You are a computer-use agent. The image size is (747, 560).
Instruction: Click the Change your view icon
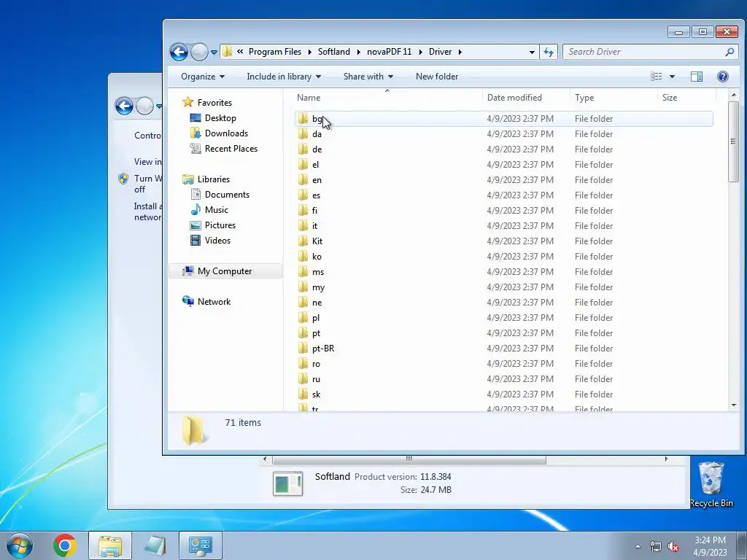656,77
